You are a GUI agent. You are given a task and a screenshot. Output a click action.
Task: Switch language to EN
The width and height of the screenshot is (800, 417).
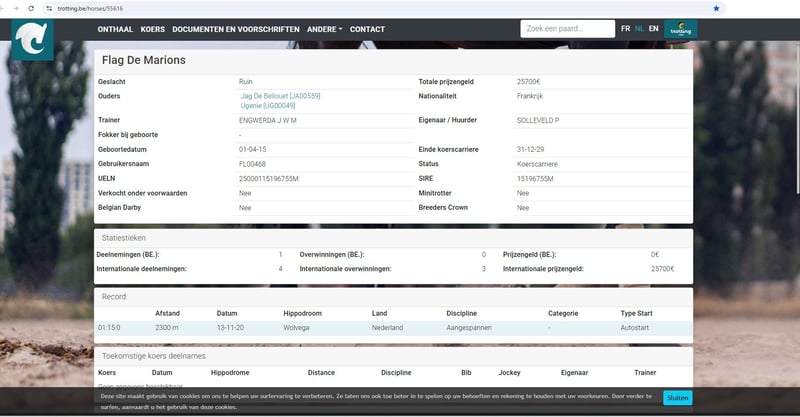point(654,29)
